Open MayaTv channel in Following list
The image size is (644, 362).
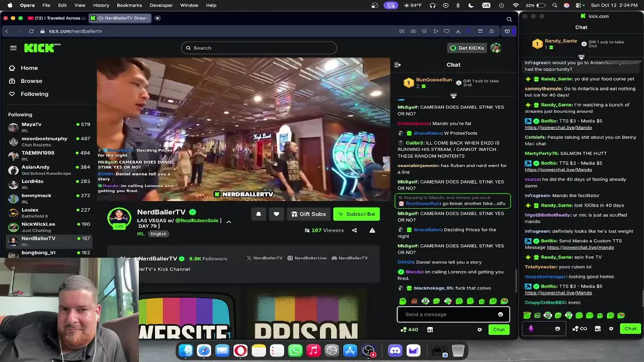[x=48, y=127]
